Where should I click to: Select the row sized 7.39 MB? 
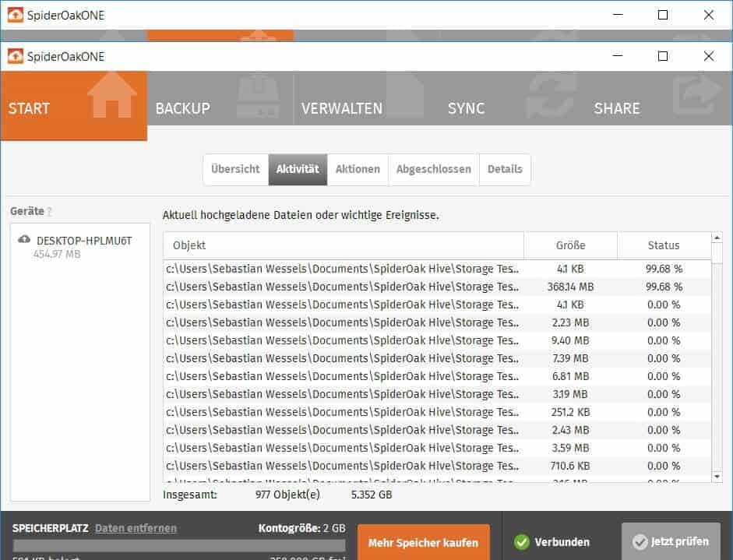[437, 358]
